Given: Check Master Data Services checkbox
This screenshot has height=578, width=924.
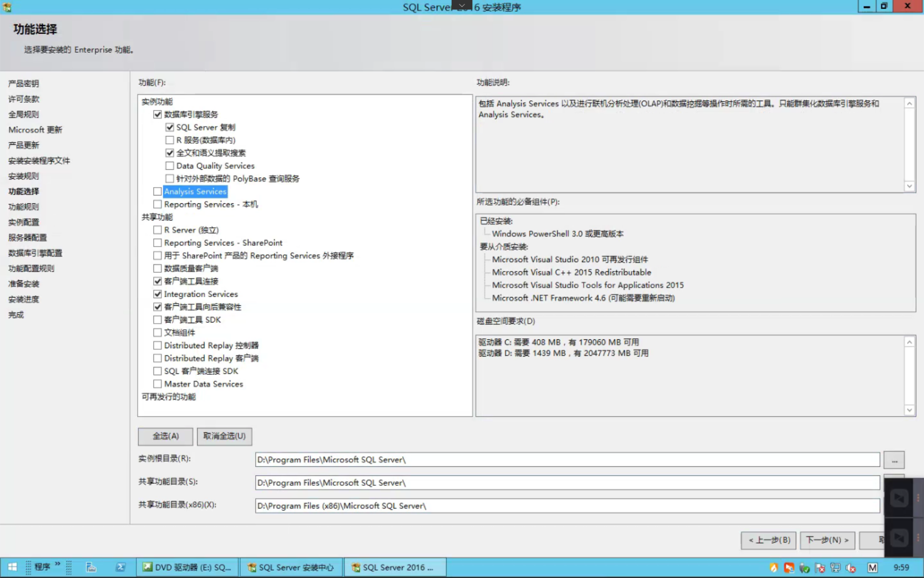Looking at the screenshot, I should [x=158, y=384].
